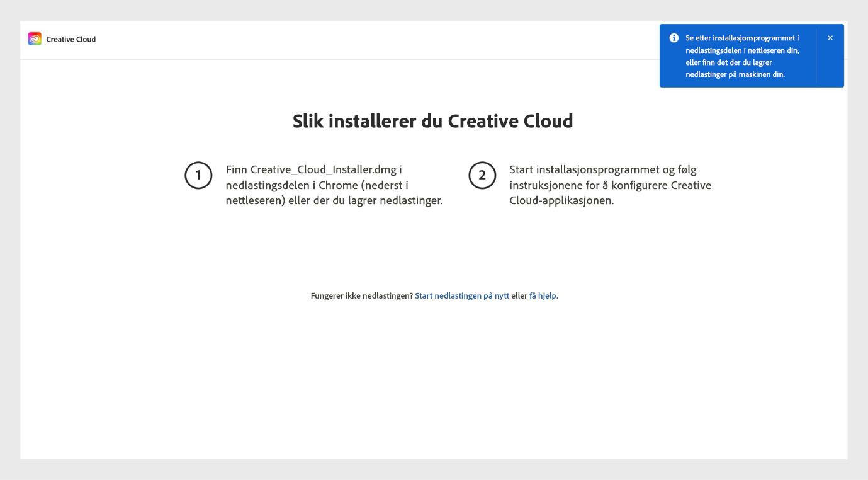The width and height of the screenshot is (868, 480).
Task: Select the circled step 2 icon
Action: [482, 176]
